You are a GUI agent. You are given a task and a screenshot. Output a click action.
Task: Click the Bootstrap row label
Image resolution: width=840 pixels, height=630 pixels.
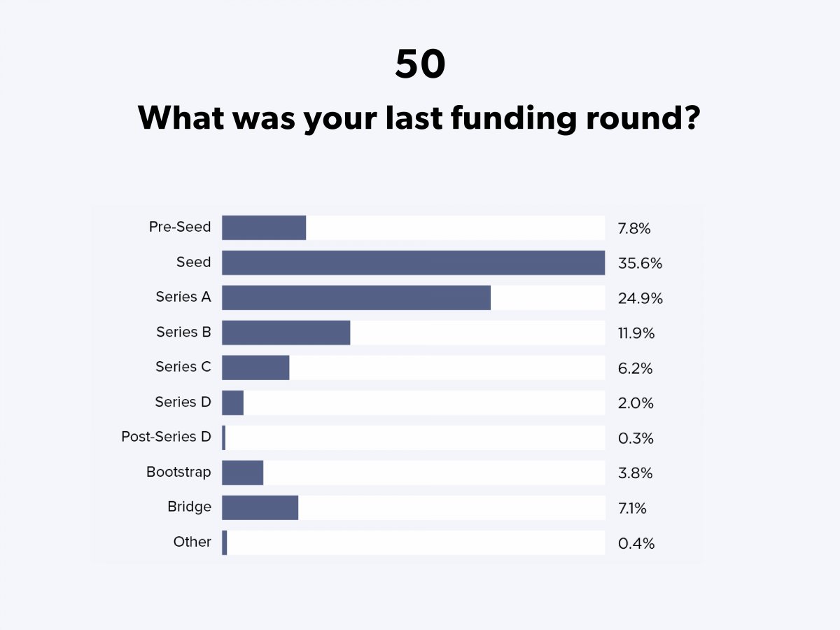coord(178,472)
